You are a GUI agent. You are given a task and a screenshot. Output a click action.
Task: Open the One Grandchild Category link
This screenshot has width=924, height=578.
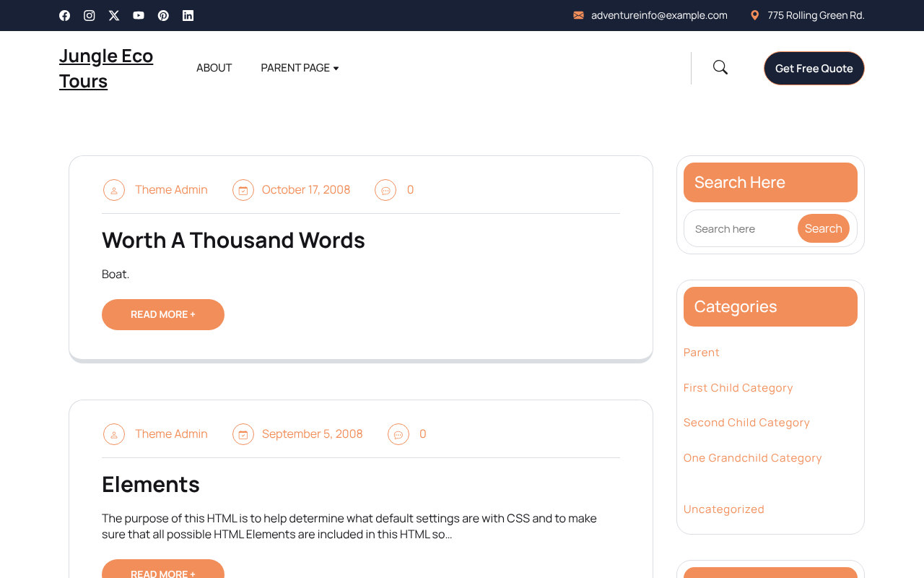pos(753,457)
